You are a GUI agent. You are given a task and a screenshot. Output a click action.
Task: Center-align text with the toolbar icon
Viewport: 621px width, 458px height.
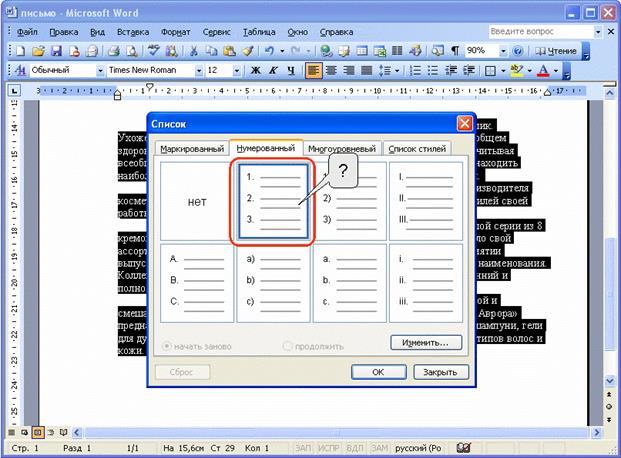click(x=331, y=71)
